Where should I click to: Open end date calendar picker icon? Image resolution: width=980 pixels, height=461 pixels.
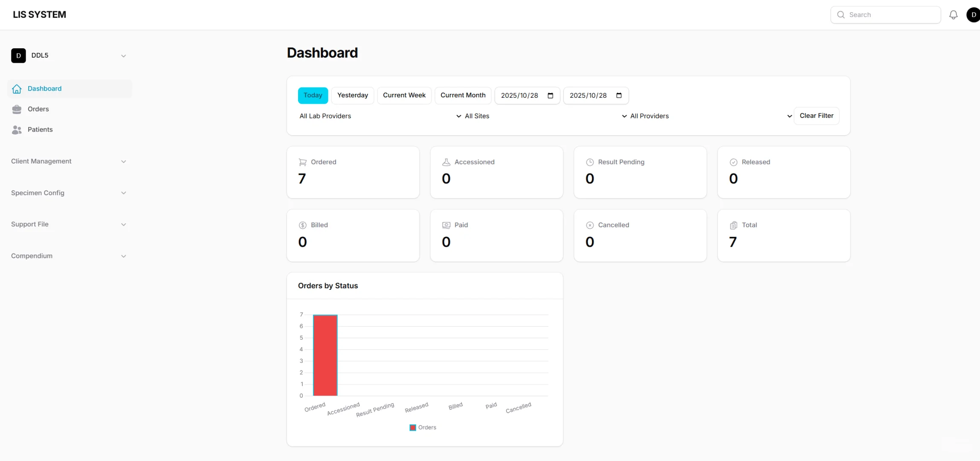(619, 96)
